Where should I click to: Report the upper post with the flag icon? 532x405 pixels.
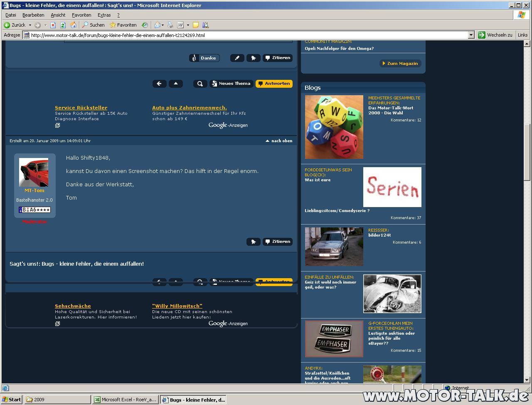[254, 58]
